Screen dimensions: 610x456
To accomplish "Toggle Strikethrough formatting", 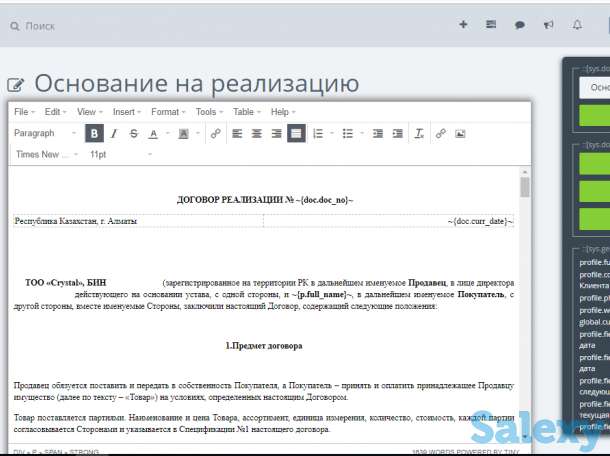I will (133, 133).
